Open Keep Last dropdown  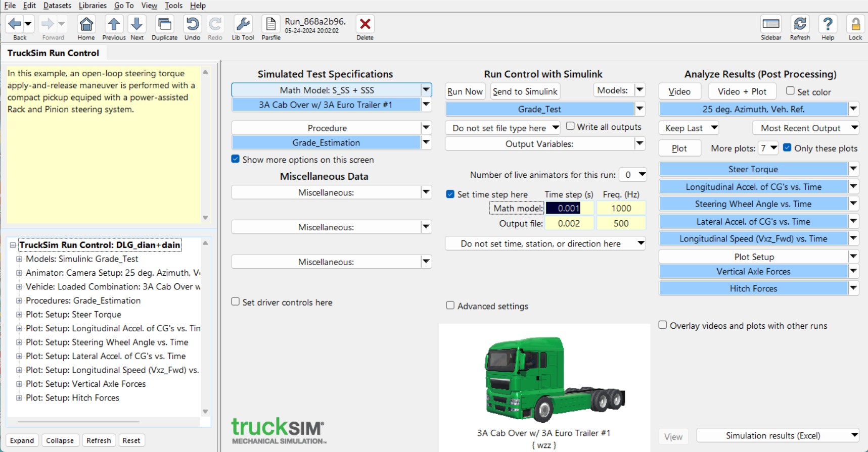click(x=689, y=128)
